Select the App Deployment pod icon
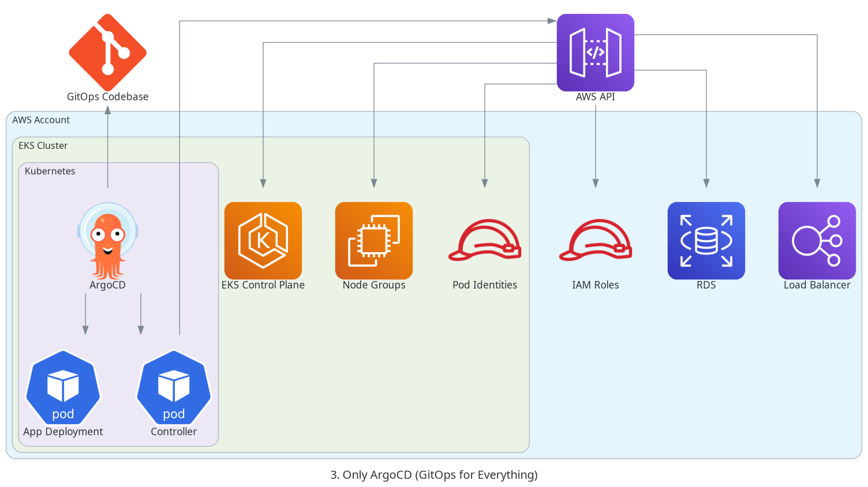Viewport: 868px width, 487px height. pos(63,387)
